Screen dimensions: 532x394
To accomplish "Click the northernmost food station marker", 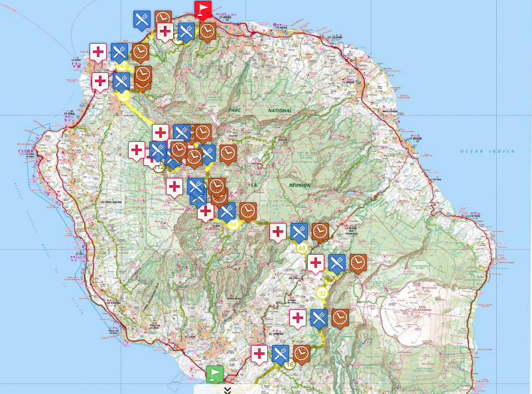I will coord(141,19).
